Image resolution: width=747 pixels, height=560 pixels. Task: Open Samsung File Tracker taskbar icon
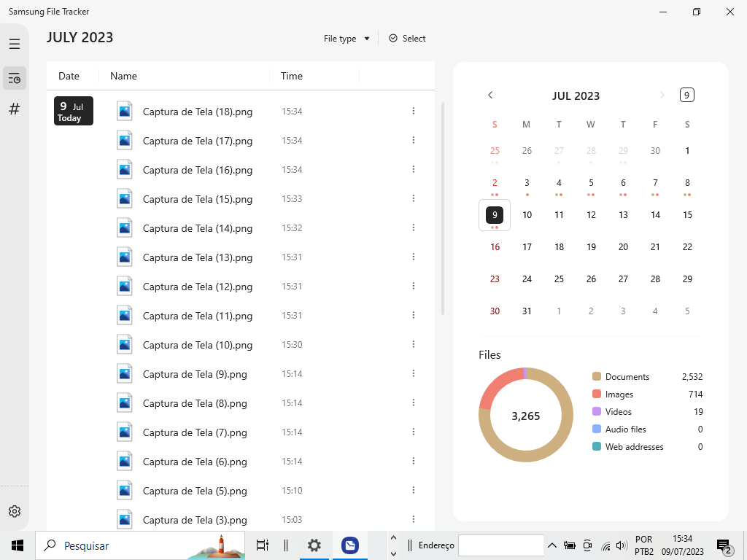pyautogui.click(x=349, y=545)
